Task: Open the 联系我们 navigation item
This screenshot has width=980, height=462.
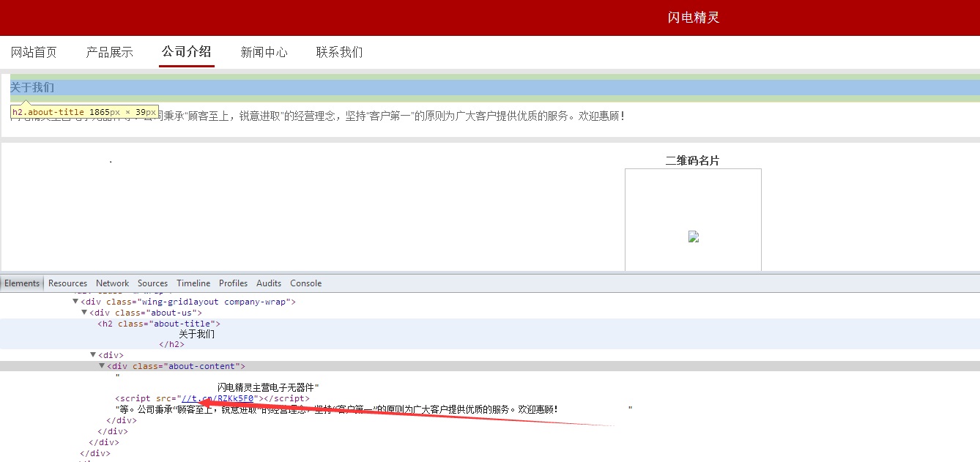Action: click(339, 52)
